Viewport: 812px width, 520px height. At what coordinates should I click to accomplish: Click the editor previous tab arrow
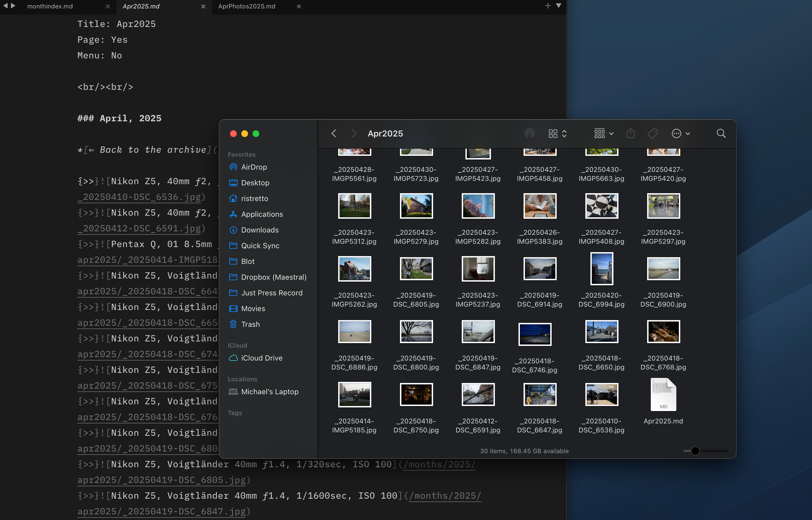(x=5, y=6)
